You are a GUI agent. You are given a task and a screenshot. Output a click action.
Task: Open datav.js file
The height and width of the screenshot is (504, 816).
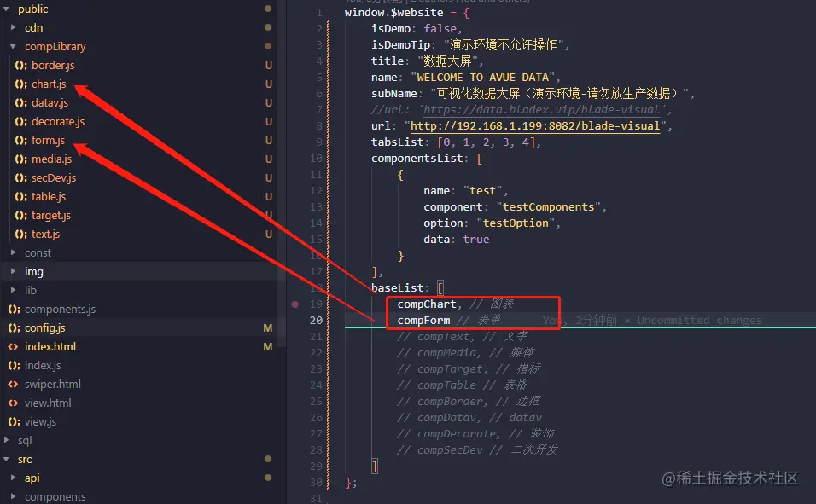(50, 102)
